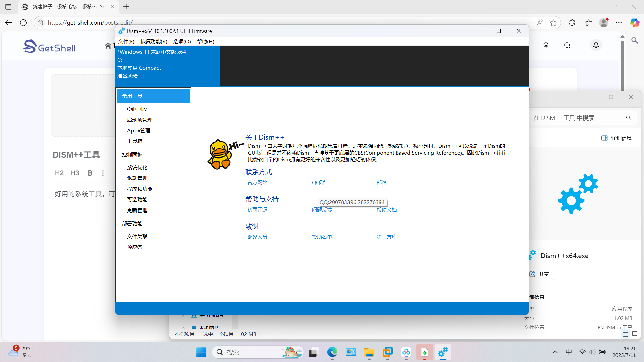Image resolution: width=644 pixels, height=362 pixels.
Task: Click the 官方网站 link
Action: pyautogui.click(x=257, y=182)
